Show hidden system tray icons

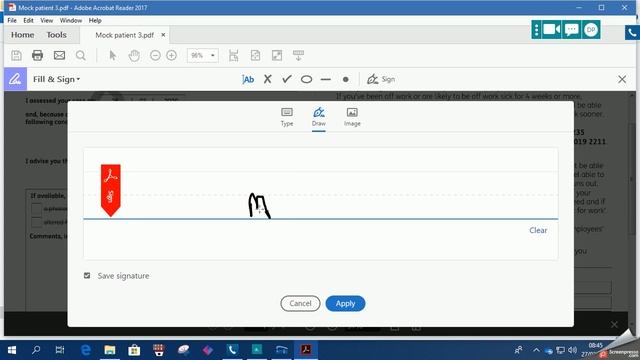point(536,350)
